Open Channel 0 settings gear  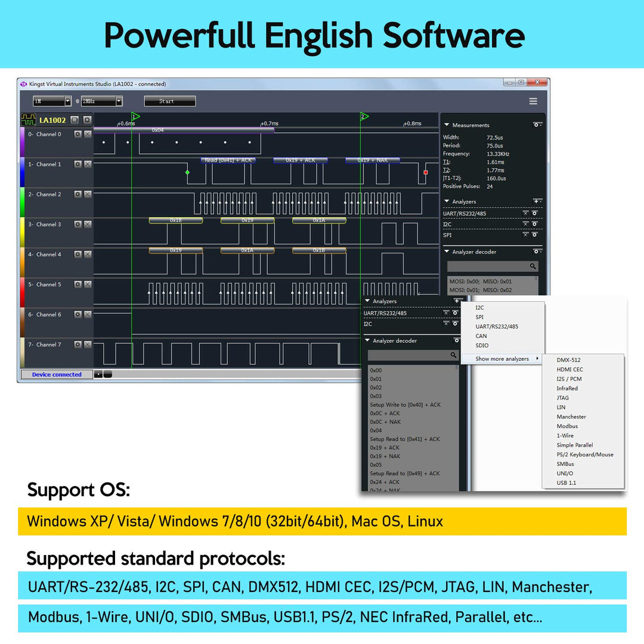point(78,133)
